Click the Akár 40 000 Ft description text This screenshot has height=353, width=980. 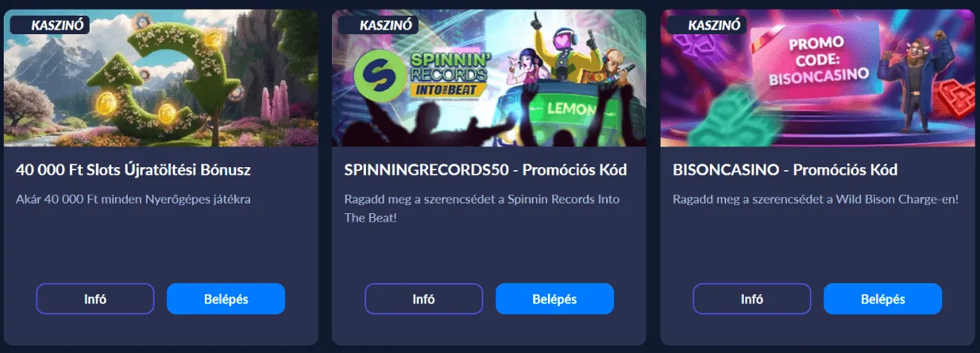click(134, 199)
